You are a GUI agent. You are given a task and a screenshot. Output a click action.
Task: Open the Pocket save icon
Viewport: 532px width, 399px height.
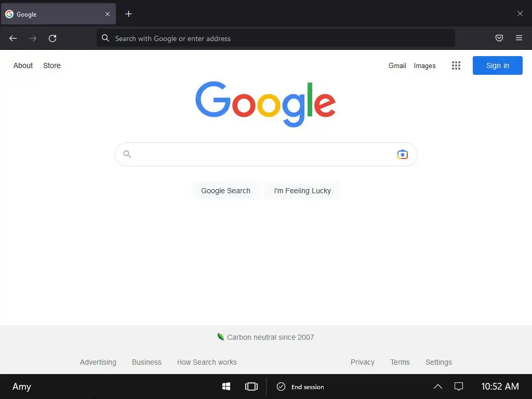(499, 38)
